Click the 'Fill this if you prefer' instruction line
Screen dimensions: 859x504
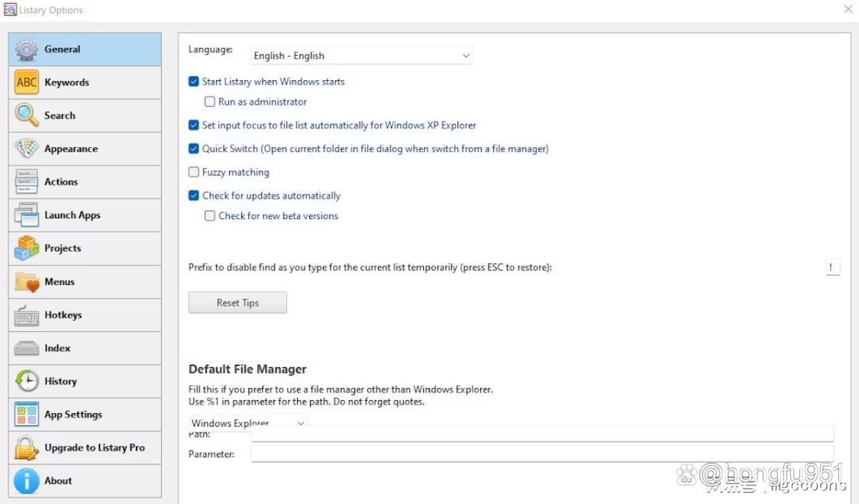tap(341, 389)
